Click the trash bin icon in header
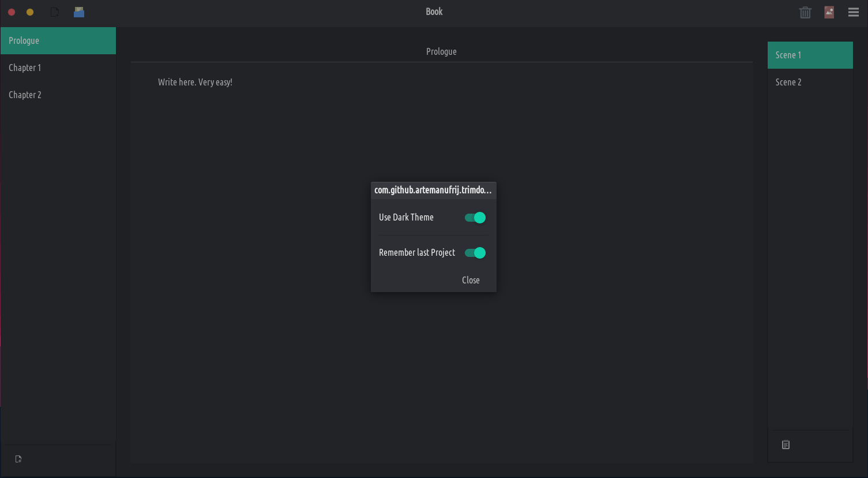This screenshot has width=868, height=478. point(805,12)
